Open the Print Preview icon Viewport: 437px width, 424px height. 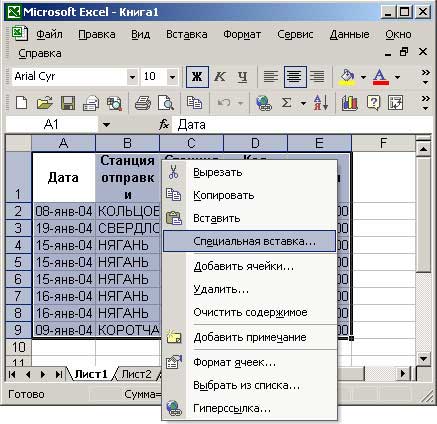coord(166,103)
